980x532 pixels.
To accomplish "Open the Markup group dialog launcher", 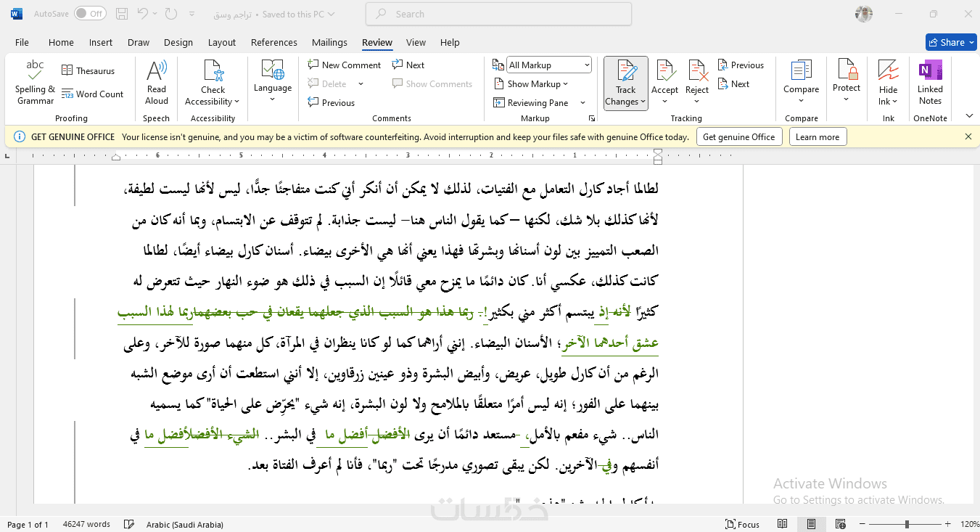I will click(591, 118).
